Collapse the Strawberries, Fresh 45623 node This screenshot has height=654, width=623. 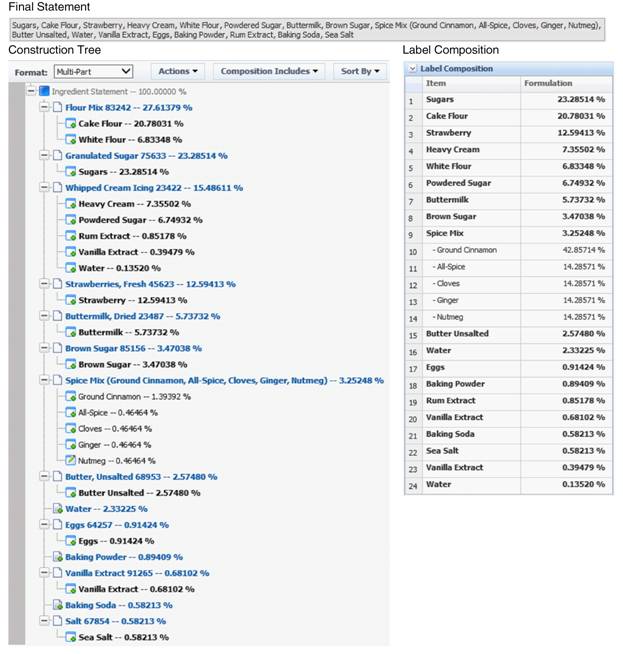click(x=44, y=284)
